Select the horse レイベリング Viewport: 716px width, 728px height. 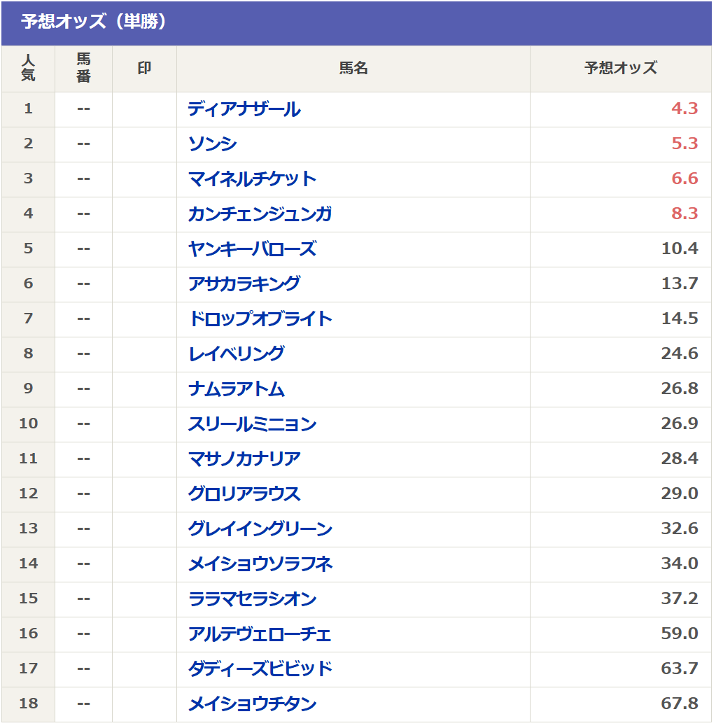click(236, 354)
